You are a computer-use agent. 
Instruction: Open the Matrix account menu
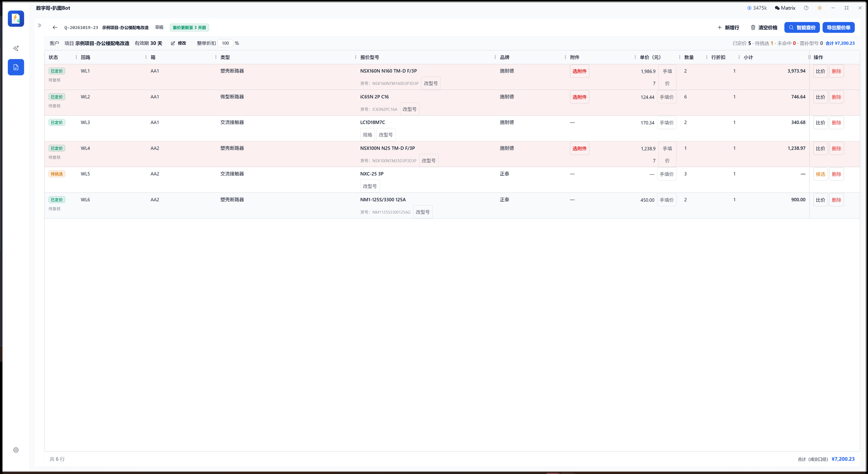pyautogui.click(x=785, y=8)
